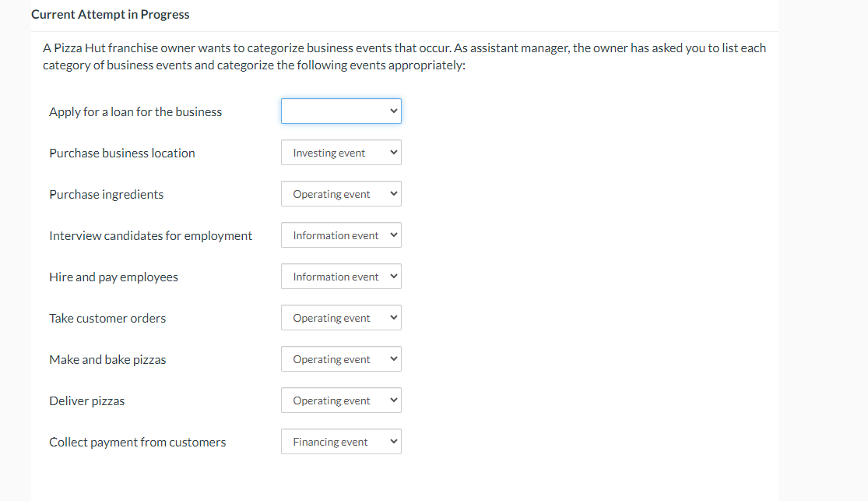Open the dropdown for Apply for a loan
The width and height of the screenshot is (868, 501).
coord(340,111)
